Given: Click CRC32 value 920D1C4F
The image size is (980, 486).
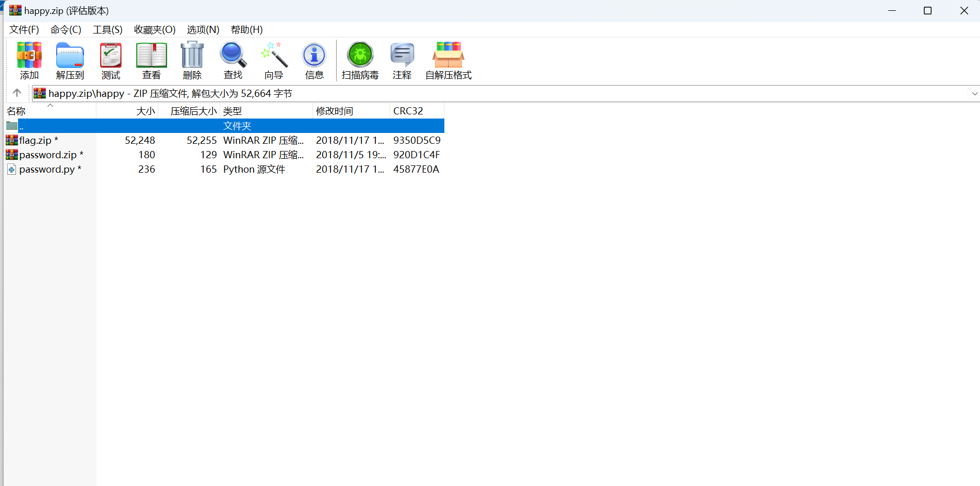Looking at the screenshot, I should (x=417, y=155).
